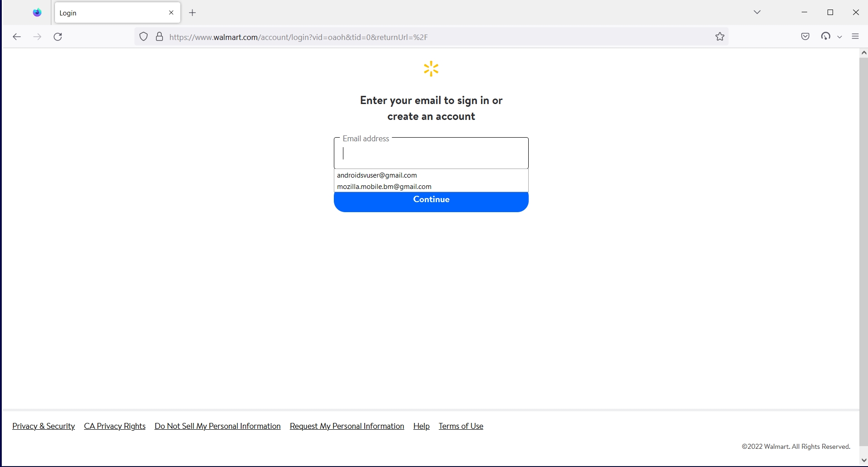Click the headphones listen icon
Screen dimensions: 868x467
tap(827, 36)
